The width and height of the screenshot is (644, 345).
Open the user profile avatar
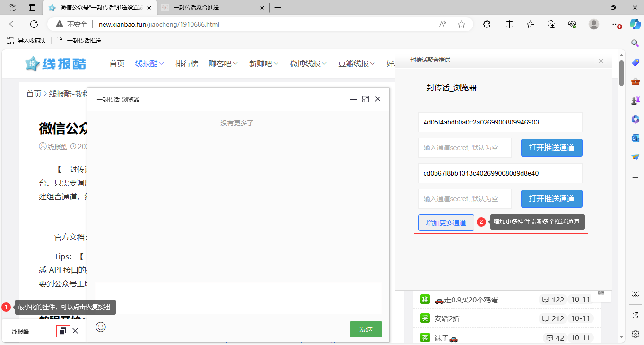pyautogui.click(x=594, y=24)
